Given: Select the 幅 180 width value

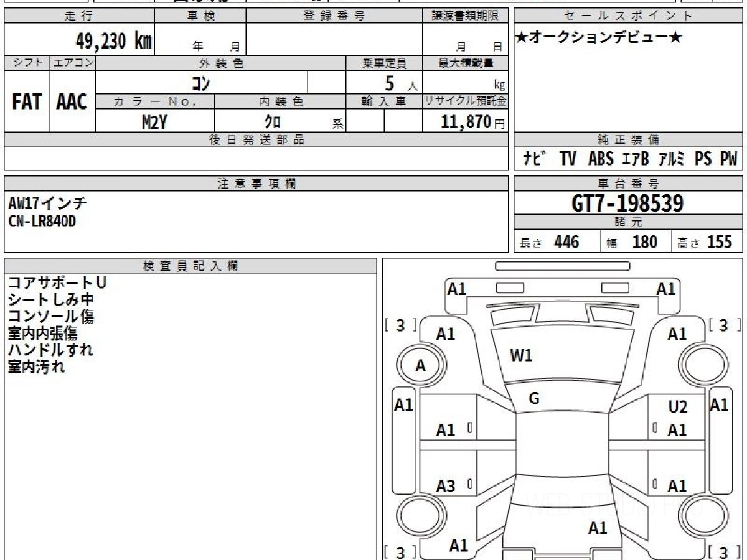Looking at the screenshot, I should (632, 242).
